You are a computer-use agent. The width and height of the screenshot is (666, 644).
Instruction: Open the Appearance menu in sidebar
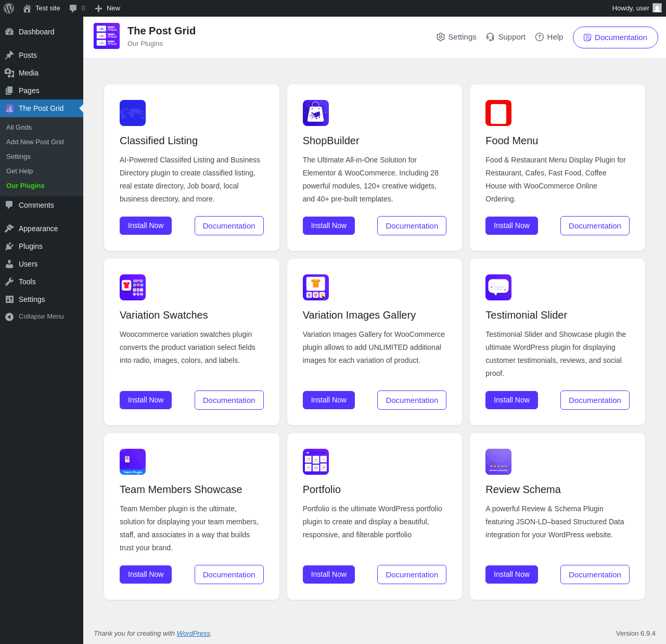coord(38,229)
